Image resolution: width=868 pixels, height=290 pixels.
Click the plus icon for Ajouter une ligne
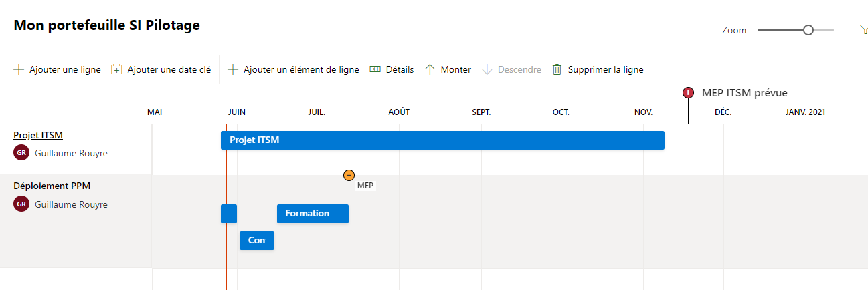point(19,69)
